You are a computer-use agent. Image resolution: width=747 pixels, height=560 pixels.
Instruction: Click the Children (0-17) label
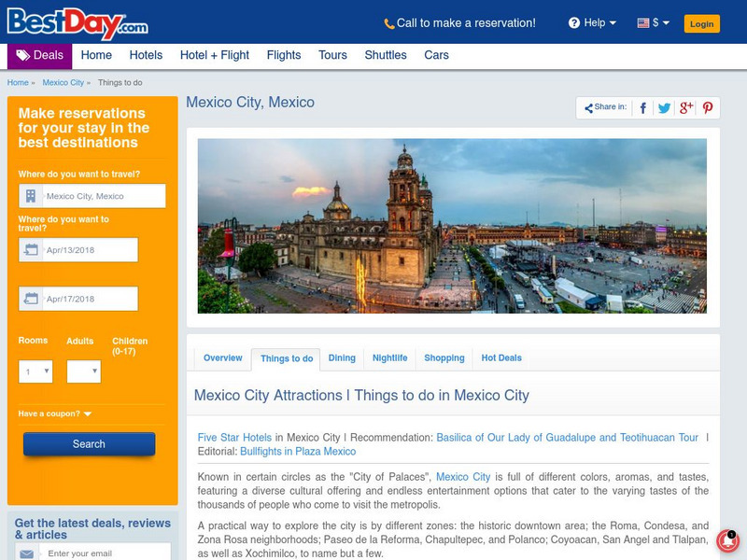click(130, 346)
